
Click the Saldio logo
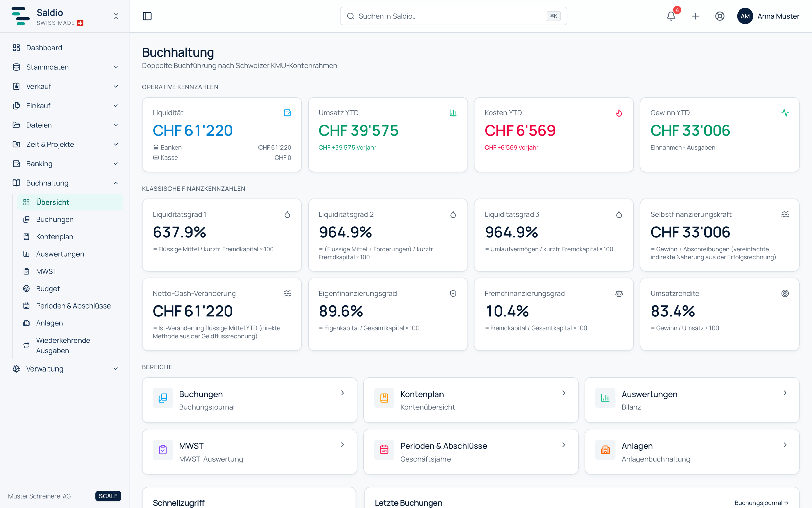pyautogui.click(x=20, y=16)
